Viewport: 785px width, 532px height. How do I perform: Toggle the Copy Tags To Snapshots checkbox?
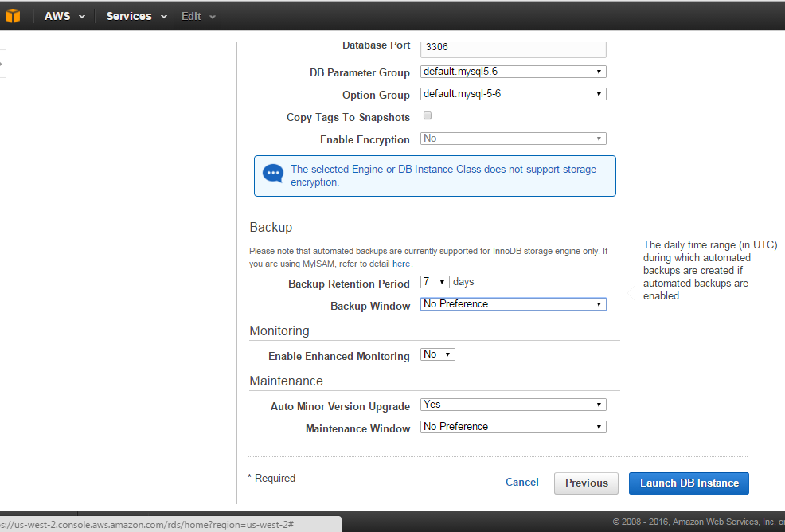pos(428,116)
